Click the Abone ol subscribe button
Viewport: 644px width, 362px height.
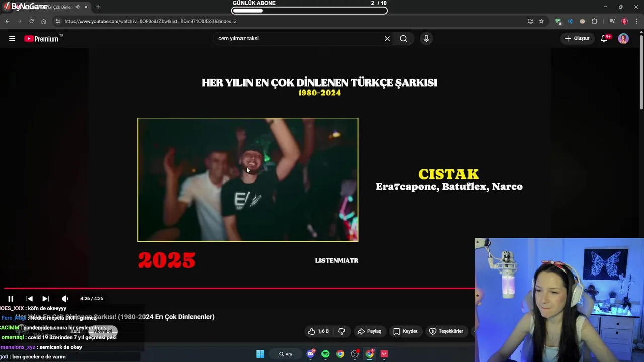click(103, 331)
